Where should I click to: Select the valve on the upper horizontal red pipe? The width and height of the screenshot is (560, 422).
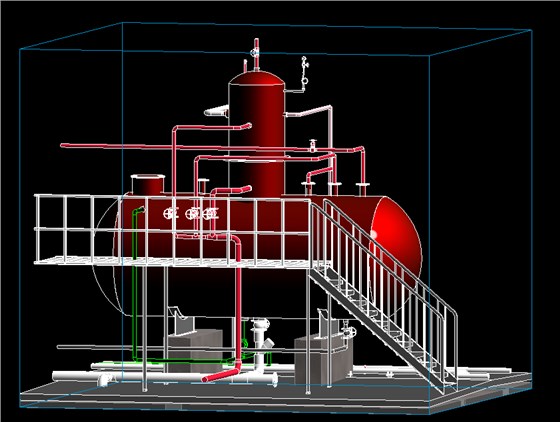(x=313, y=145)
